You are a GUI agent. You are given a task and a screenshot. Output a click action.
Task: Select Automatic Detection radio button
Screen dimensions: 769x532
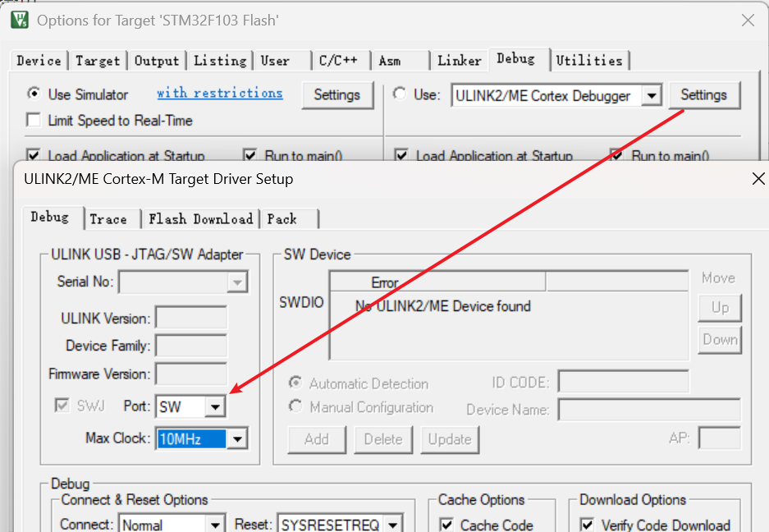click(x=295, y=383)
